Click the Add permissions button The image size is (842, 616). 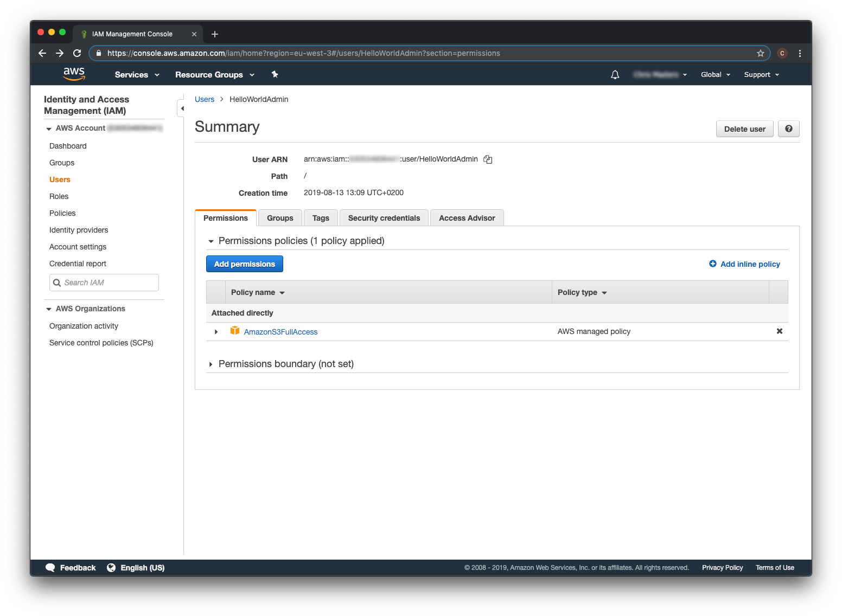coord(245,264)
